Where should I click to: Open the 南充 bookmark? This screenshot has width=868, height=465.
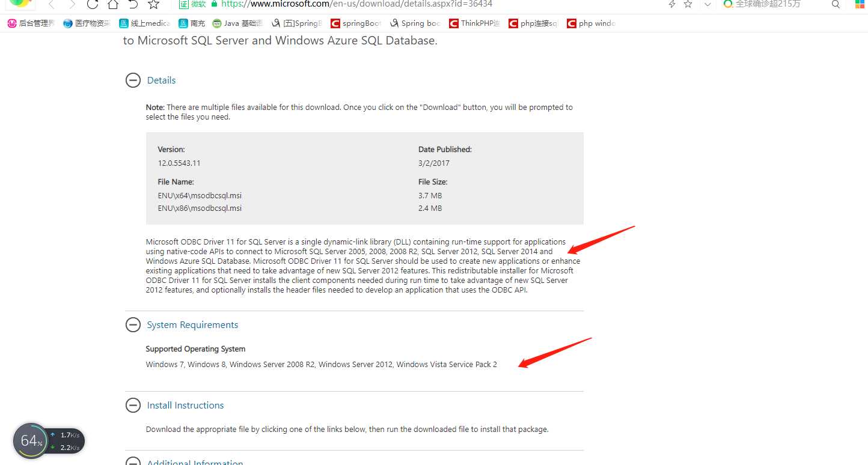click(x=192, y=23)
